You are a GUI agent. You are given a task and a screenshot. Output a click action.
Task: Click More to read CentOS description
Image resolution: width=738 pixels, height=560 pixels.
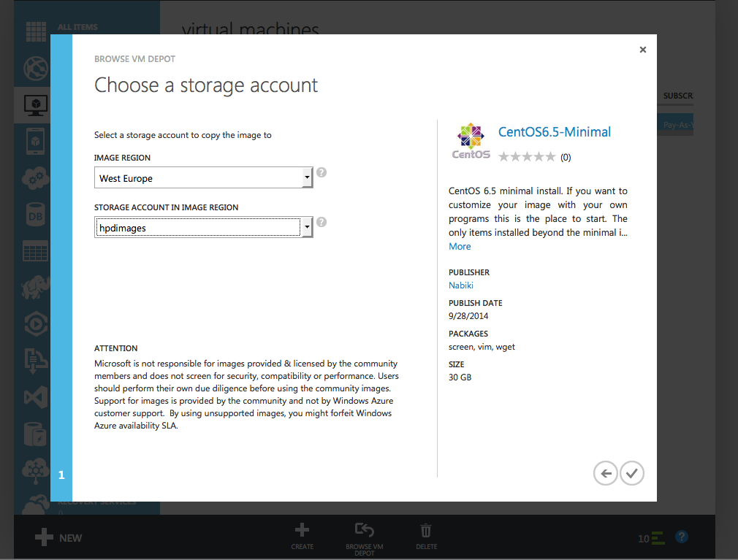(x=459, y=246)
